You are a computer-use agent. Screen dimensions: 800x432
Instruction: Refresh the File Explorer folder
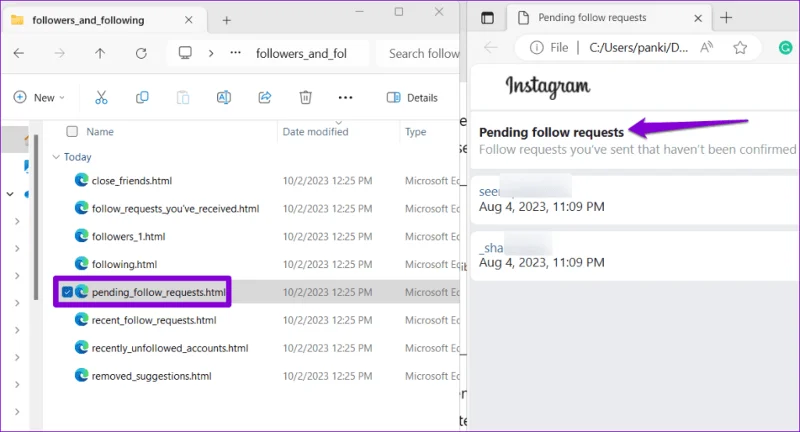pos(141,53)
